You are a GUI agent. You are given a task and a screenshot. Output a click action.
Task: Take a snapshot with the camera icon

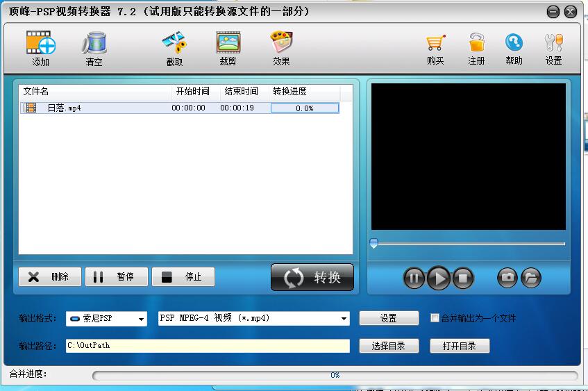click(507, 278)
